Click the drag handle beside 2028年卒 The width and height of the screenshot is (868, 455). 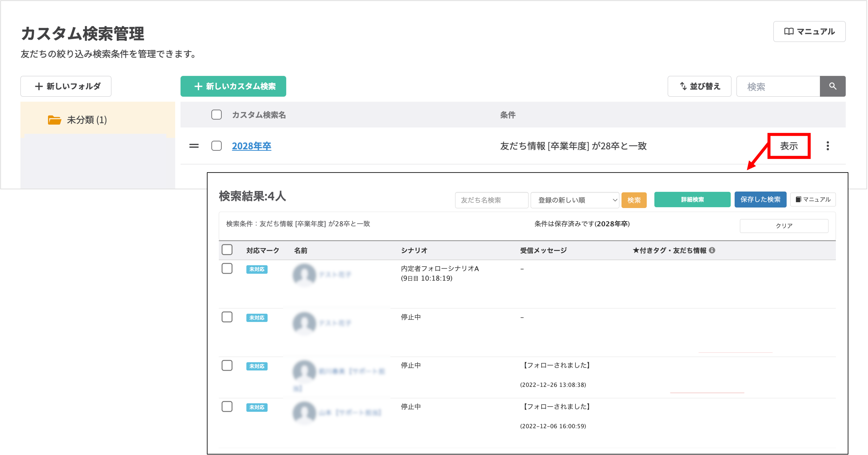click(194, 146)
